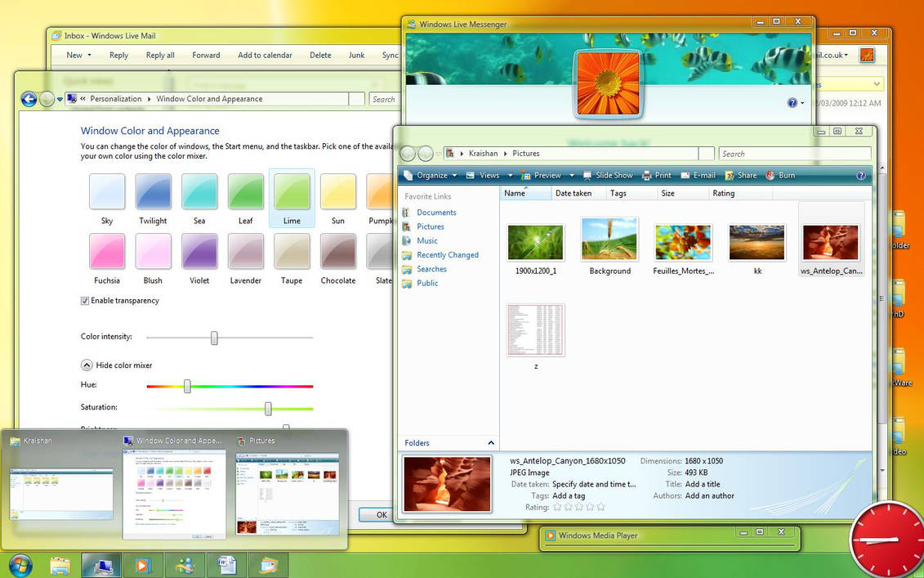Click the Share icon in Explorer toolbar
The width and height of the screenshot is (924, 578).
coord(740,175)
